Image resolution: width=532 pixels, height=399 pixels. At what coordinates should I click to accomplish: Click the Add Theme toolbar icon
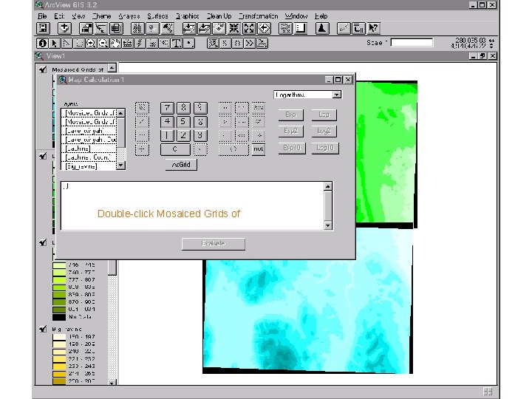[x=64, y=28]
